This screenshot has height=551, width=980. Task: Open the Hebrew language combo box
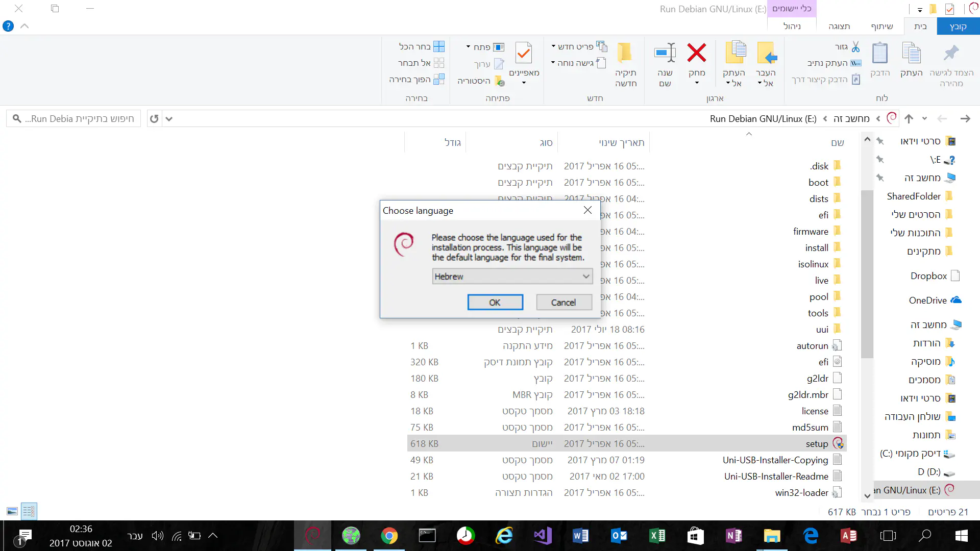tap(512, 277)
